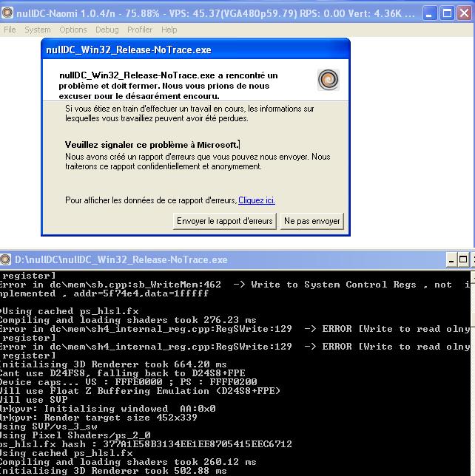Click console line 'Device caps... VS : FFFE0000'
The height and width of the screenshot is (476, 475).
point(128,381)
